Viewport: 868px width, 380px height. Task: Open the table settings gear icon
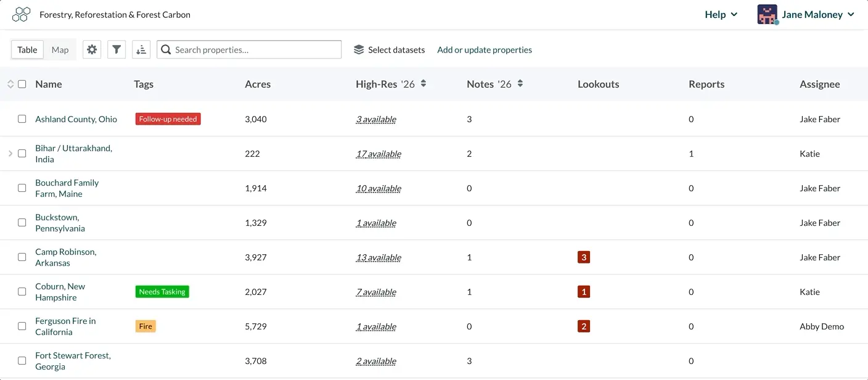pos(92,50)
